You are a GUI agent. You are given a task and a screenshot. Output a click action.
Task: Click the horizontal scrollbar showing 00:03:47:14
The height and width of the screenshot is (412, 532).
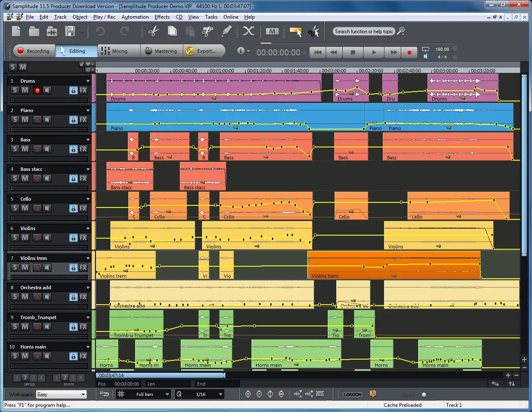[161, 375]
